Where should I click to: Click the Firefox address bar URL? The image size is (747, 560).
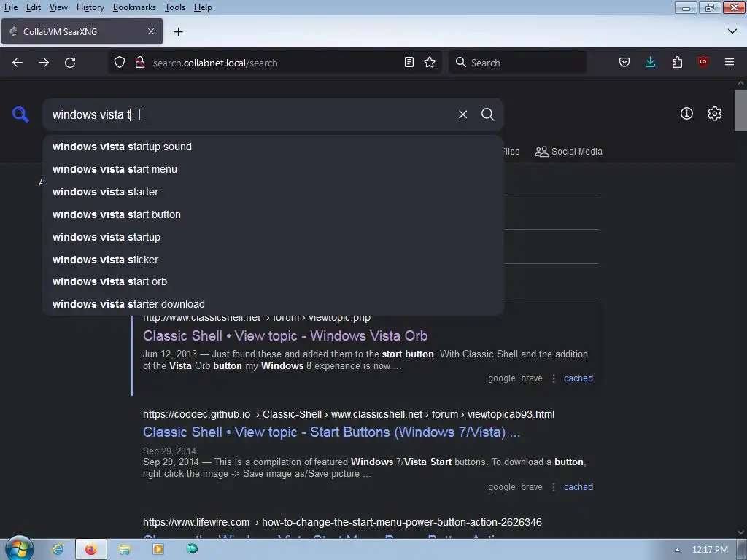[x=274, y=63]
